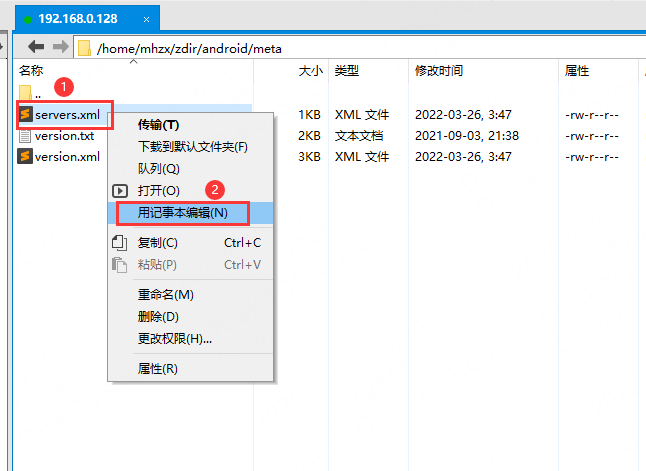Click the Copy icon in context menu
The width and height of the screenshot is (646, 471).
click(x=119, y=243)
